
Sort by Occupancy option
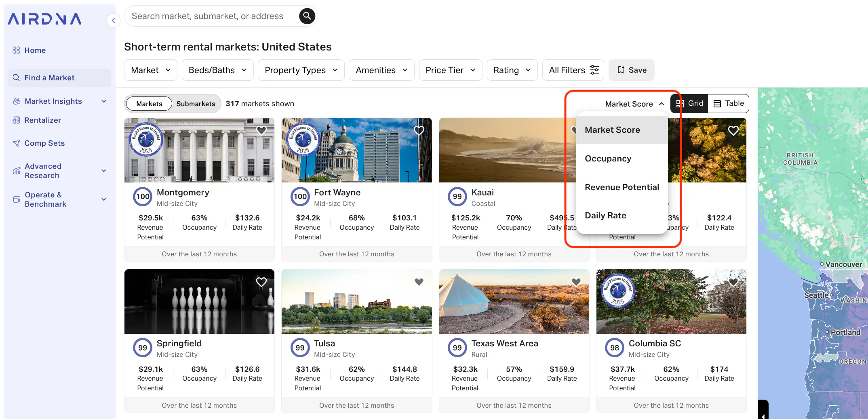pyautogui.click(x=622, y=159)
